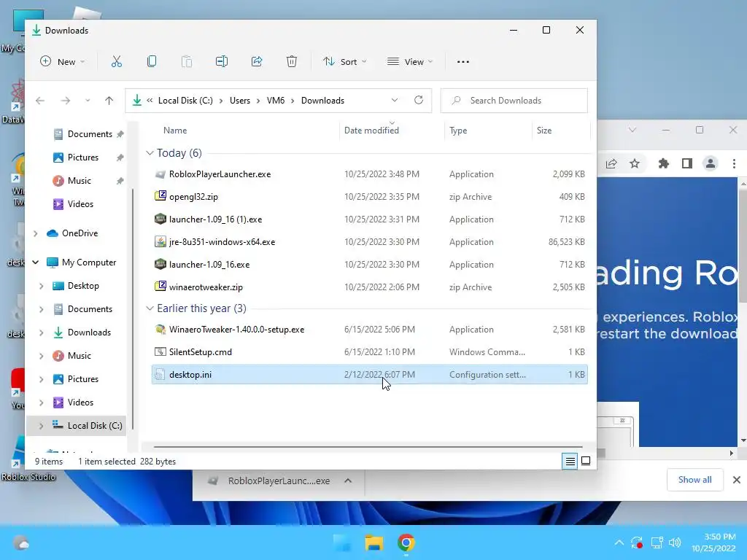Expand OneDrive in navigation pane

[x=35, y=233]
